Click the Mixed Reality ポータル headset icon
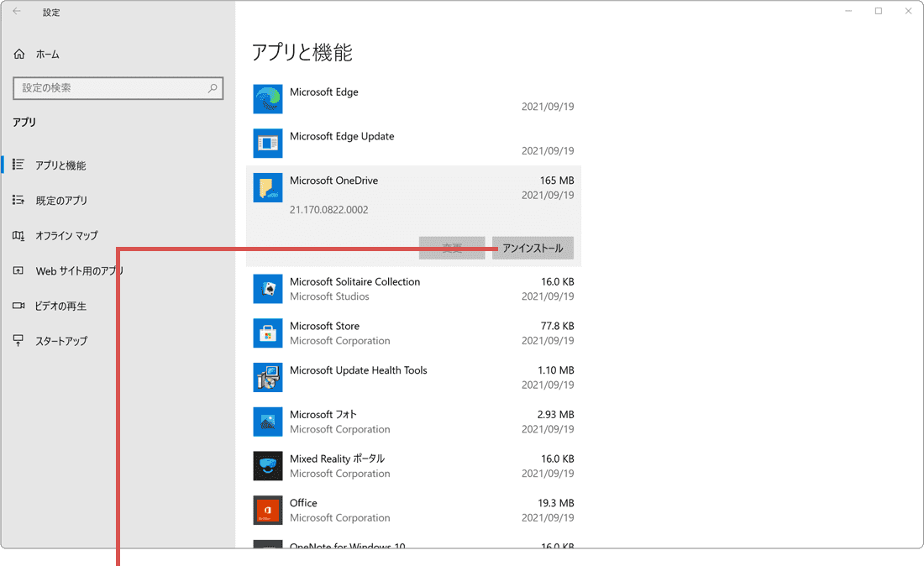Screen dimensions: 924x566 coord(267,465)
